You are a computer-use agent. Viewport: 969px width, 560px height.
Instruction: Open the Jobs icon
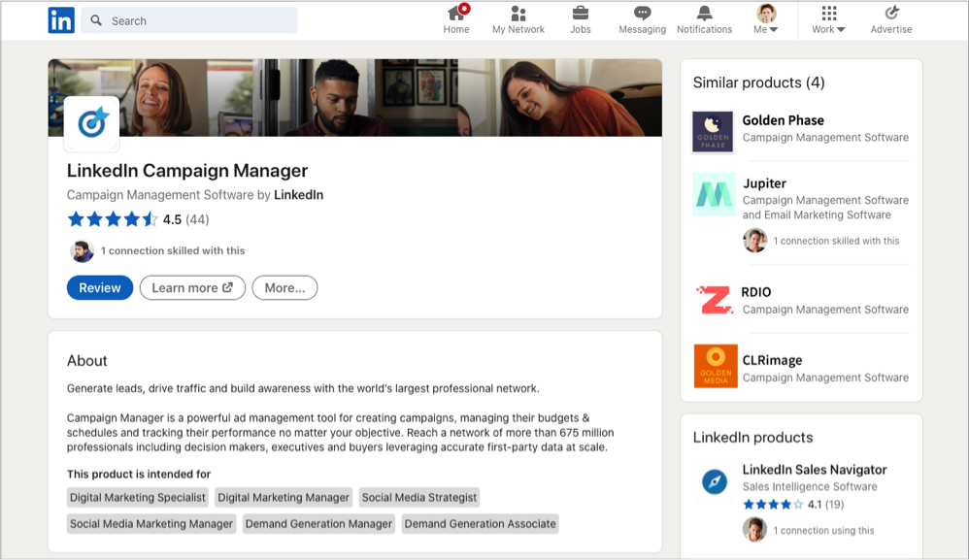pyautogui.click(x=580, y=19)
